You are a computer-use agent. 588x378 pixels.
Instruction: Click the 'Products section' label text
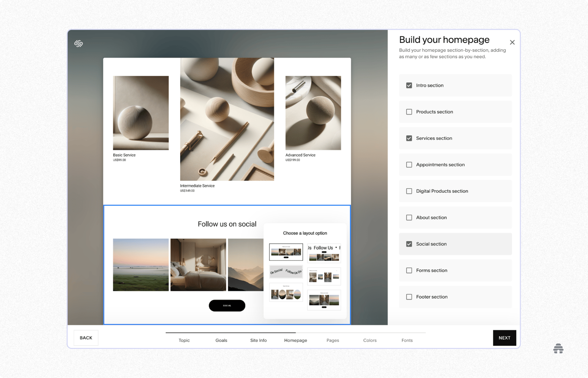point(434,112)
